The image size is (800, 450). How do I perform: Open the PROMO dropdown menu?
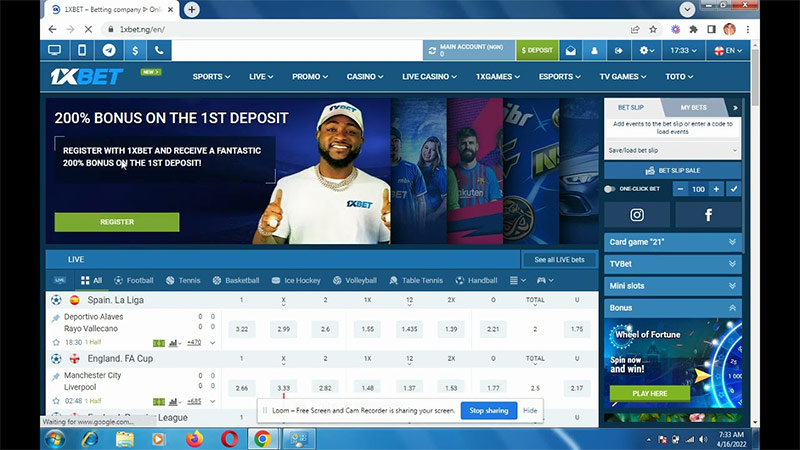pyautogui.click(x=310, y=77)
